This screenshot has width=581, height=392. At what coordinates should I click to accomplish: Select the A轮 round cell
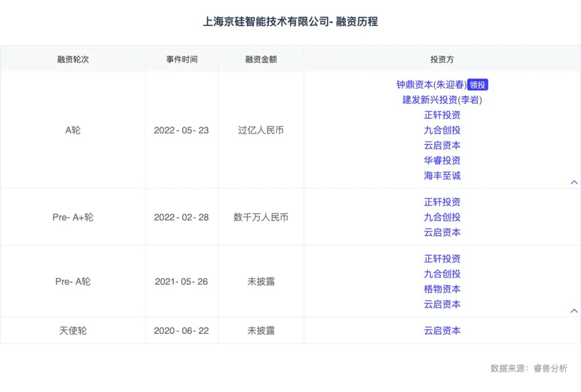click(x=73, y=131)
